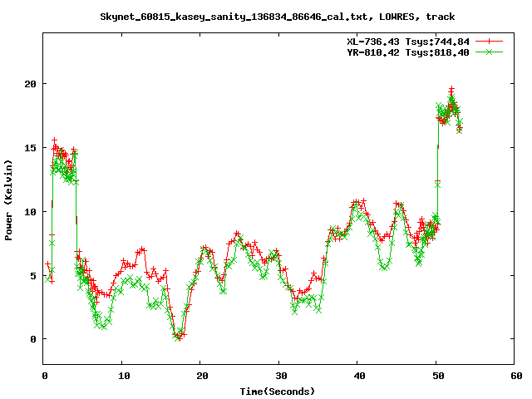Click y-axis tick label 5
The height and width of the screenshot is (399, 532).
[x=33, y=275]
